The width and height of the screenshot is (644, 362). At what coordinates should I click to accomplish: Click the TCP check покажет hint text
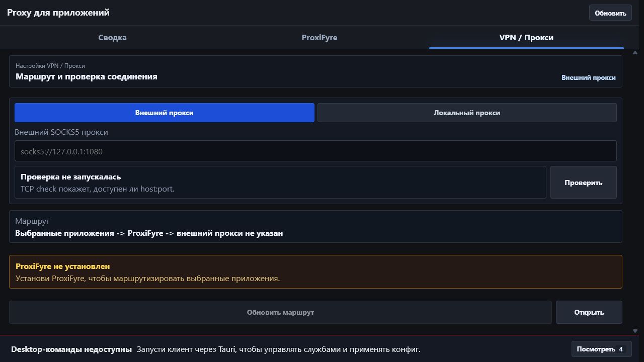point(98,189)
